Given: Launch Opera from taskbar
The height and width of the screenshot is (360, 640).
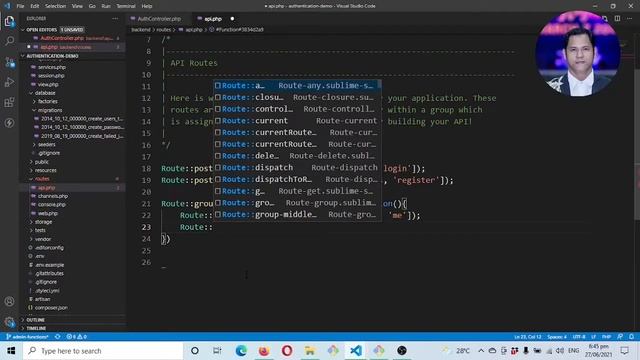Looking at the screenshot, I should (x=287, y=351).
